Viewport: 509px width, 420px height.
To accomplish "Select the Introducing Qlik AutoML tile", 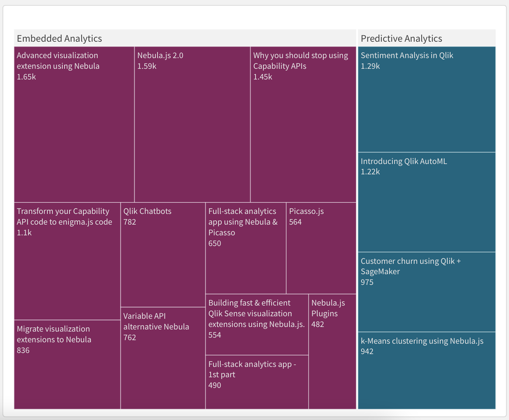I will pyautogui.click(x=426, y=202).
